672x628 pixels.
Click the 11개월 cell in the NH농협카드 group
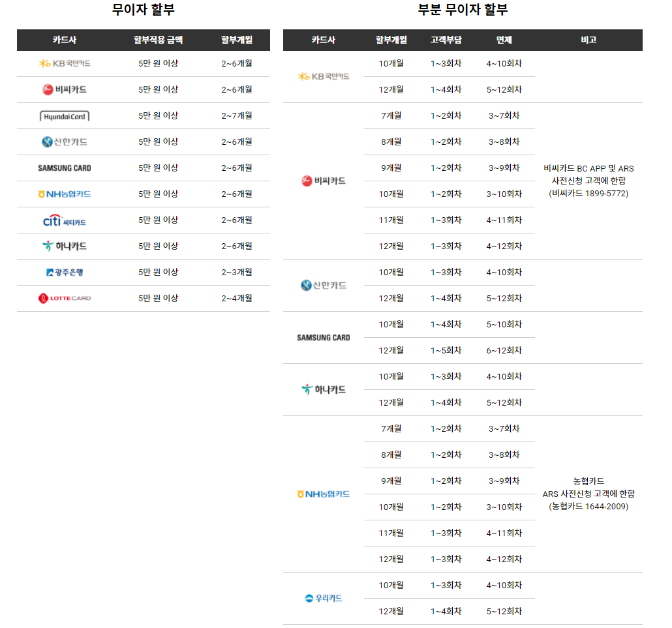[391, 533]
